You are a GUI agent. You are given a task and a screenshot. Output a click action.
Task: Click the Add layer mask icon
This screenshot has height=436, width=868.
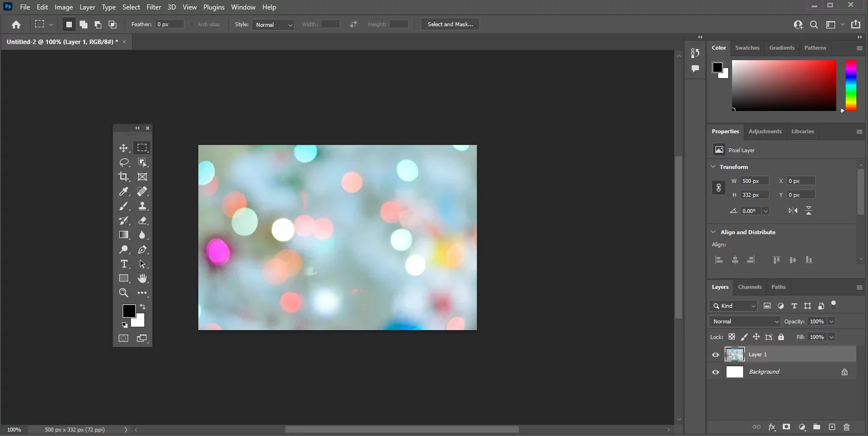[x=786, y=427]
